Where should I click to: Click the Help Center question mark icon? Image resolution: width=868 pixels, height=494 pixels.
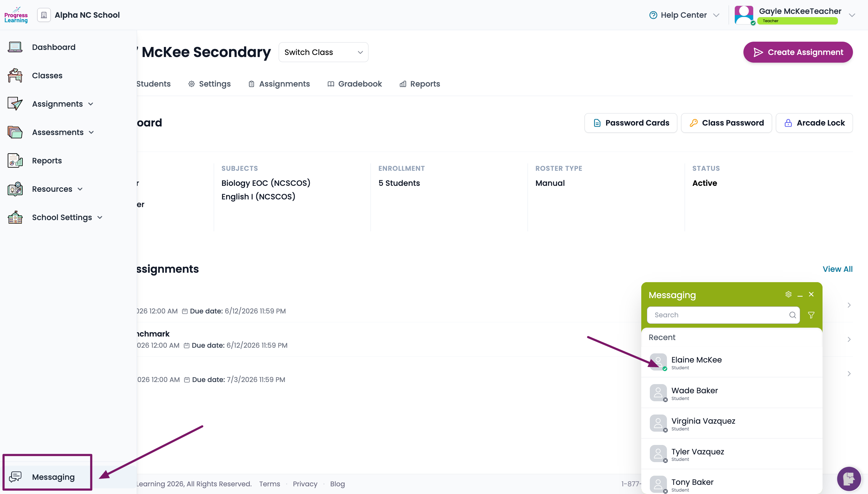point(653,15)
